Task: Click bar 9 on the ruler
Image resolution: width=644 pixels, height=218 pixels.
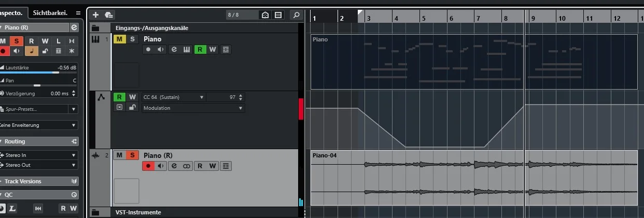Action: click(x=533, y=18)
